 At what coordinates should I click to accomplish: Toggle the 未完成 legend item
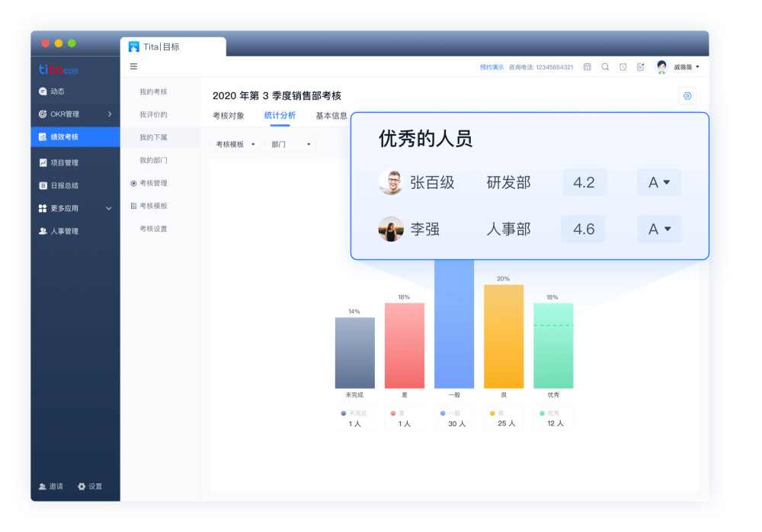(354, 418)
